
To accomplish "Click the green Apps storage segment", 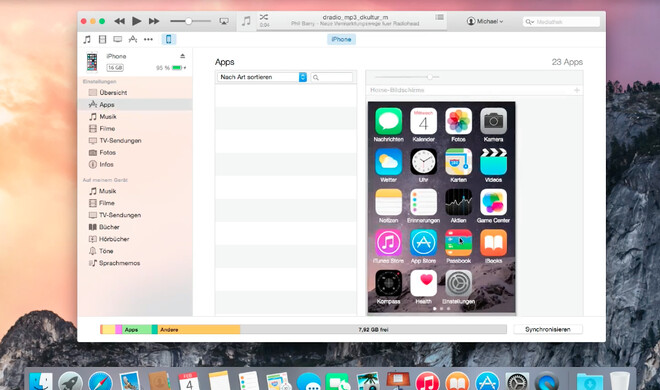I will (137, 329).
